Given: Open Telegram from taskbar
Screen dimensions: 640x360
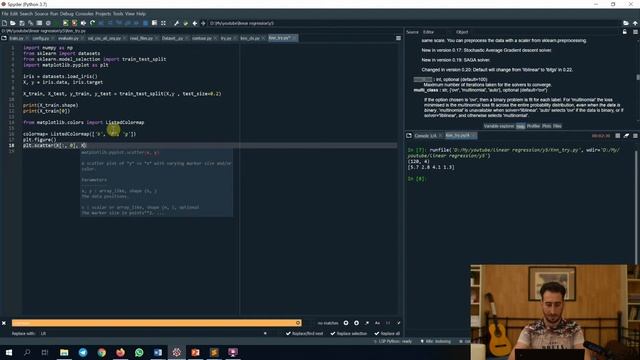Looking at the screenshot, I should tap(83, 352).
